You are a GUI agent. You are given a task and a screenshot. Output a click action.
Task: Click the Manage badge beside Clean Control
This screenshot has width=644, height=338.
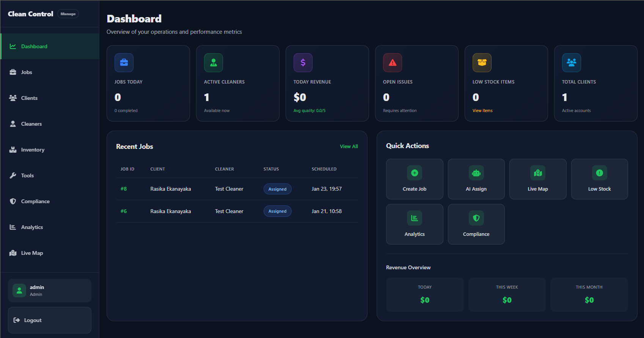[x=68, y=14]
